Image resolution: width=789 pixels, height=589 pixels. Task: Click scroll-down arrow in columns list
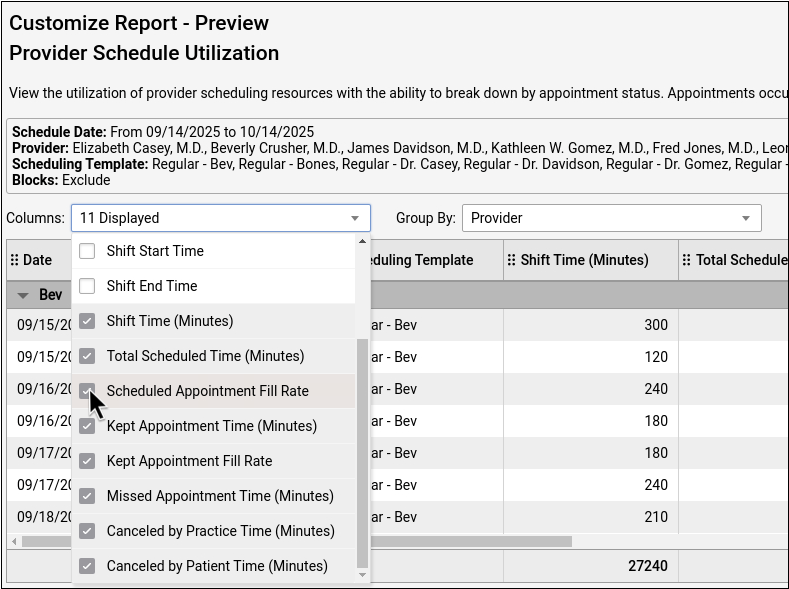pyautogui.click(x=362, y=575)
